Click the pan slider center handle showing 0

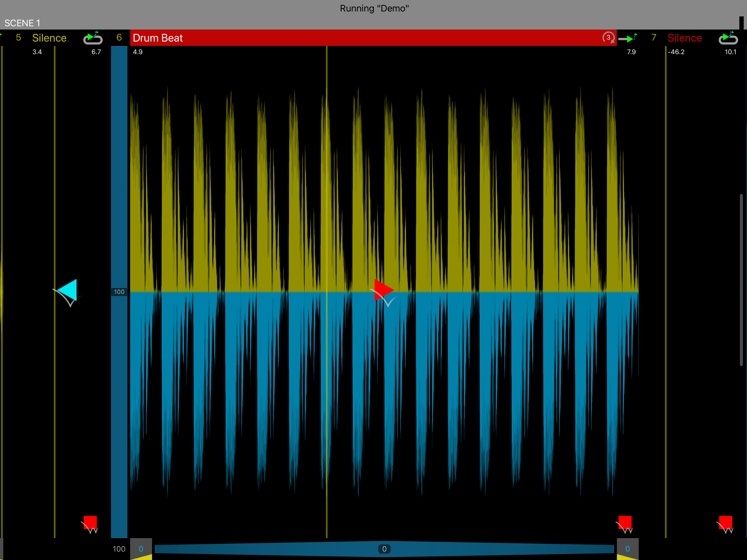(x=384, y=549)
